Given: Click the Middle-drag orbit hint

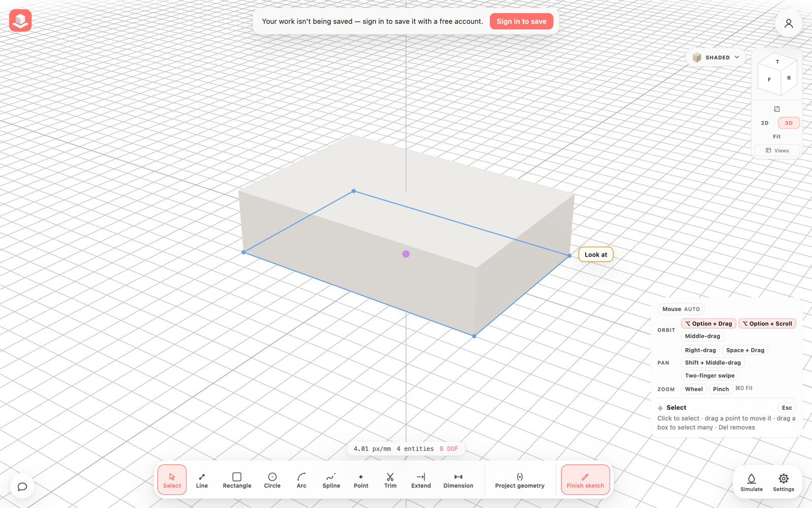Looking at the screenshot, I should 702,336.
